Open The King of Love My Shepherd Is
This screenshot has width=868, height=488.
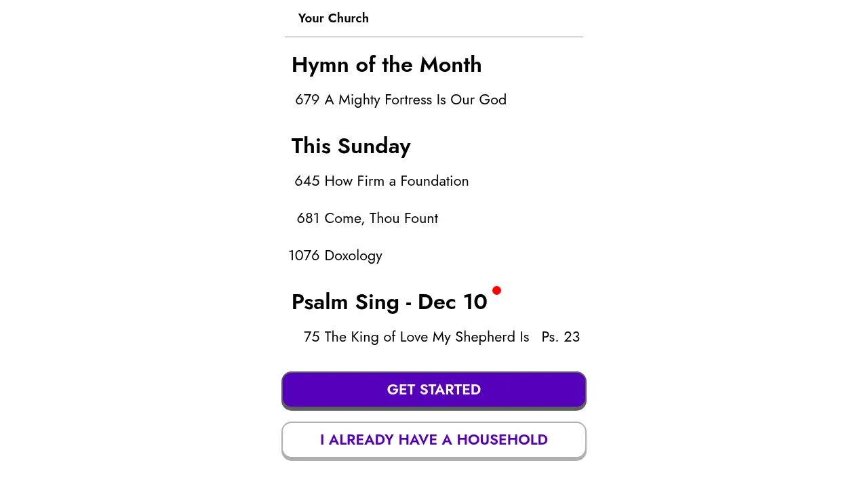click(x=427, y=337)
